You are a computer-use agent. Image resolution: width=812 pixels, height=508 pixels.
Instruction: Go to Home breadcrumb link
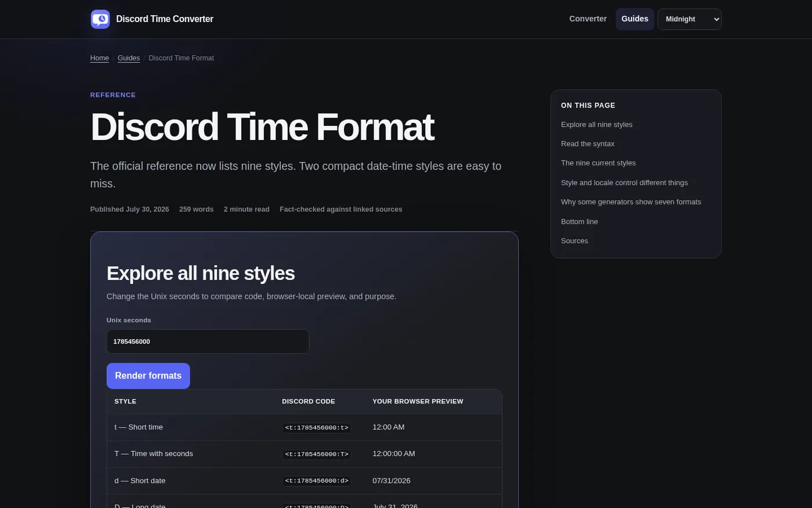(x=99, y=58)
